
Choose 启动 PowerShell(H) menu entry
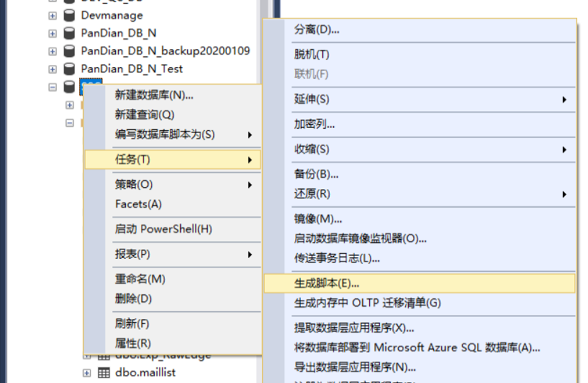coord(173,229)
